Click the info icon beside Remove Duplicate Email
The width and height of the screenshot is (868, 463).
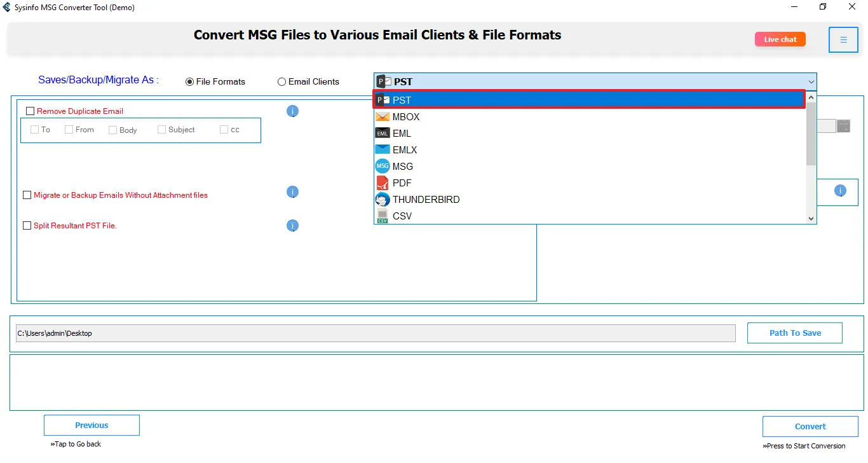(x=292, y=111)
